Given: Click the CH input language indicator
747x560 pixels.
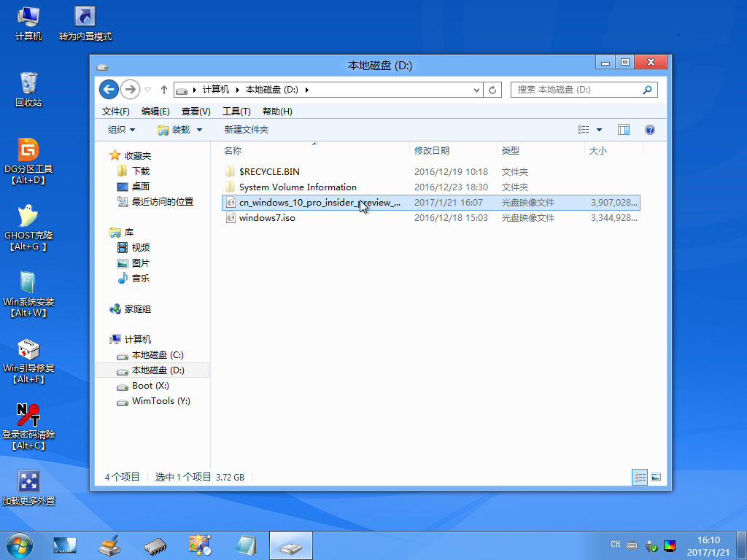Looking at the screenshot, I should pos(616,544).
